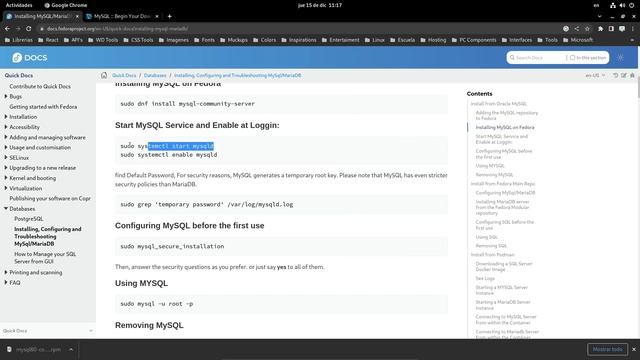Click the report issue bug icon
This screenshot has height=360, width=640.
click(632, 75)
